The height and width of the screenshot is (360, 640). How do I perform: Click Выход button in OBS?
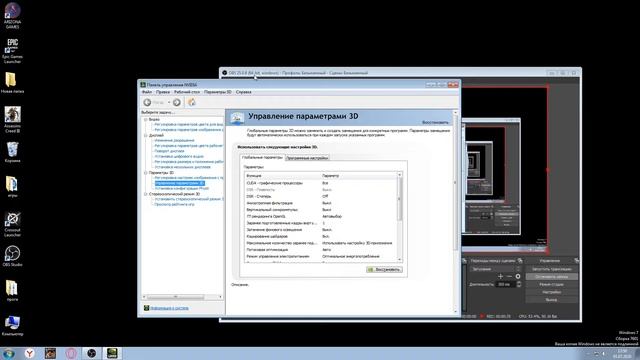pyautogui.click(x=551, y=300)
